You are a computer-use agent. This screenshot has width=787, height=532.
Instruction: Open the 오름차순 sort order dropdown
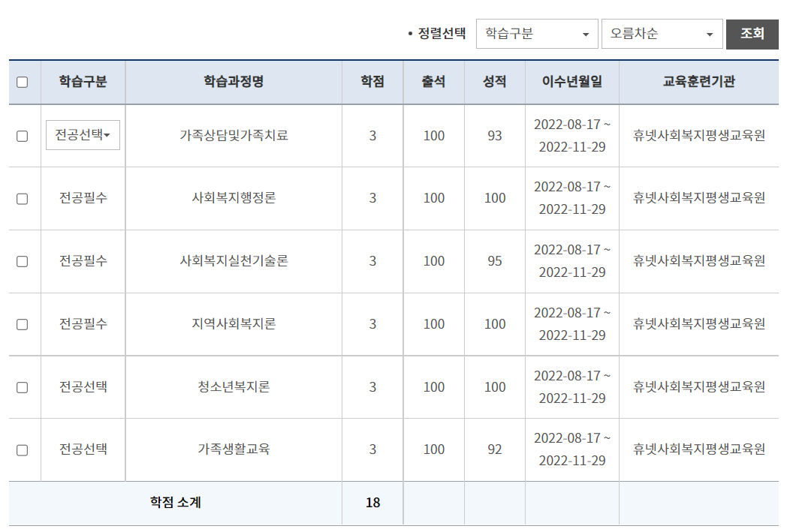click(662, 34)
